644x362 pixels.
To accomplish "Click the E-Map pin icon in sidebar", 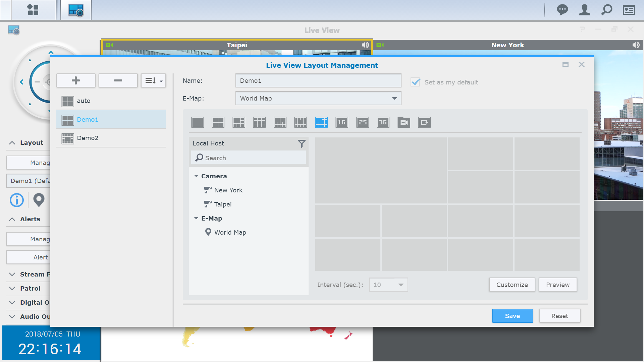I will [x=39, y=200].
